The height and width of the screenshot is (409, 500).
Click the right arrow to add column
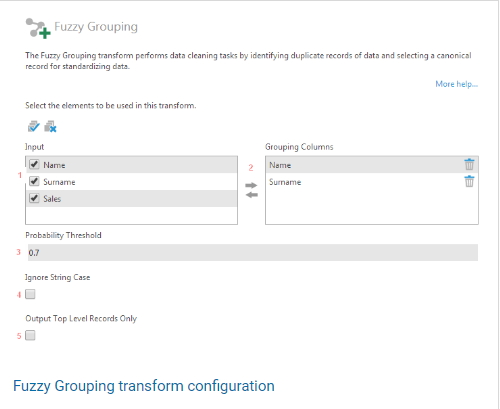(251, 185)
